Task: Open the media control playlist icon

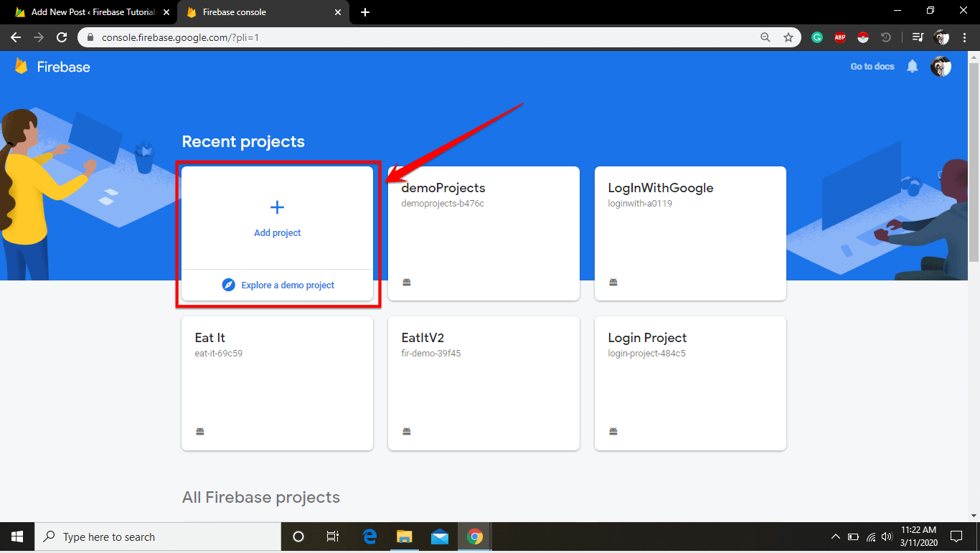Action: [918, 37]
